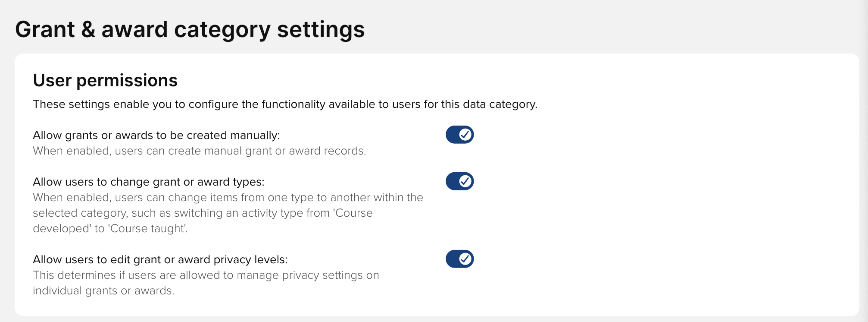Viewport: 868px width, 322px height.
Task: Click checkmark knob on change types toggle
Action: (x=465, y=181)
